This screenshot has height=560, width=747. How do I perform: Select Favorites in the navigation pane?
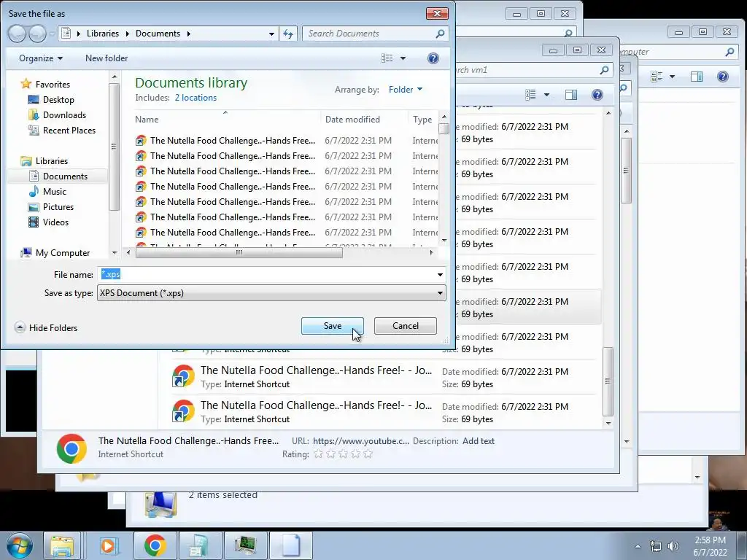(53, 85)
